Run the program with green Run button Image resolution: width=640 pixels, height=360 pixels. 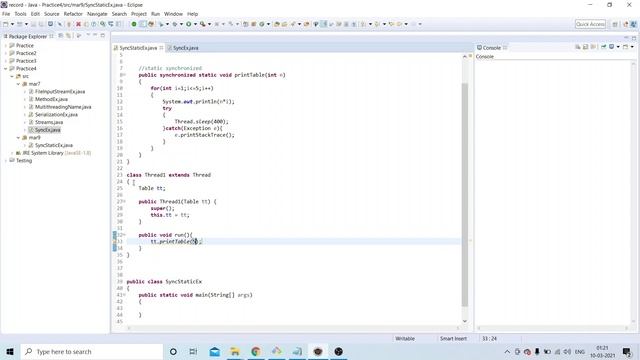[x=189, y=24]
